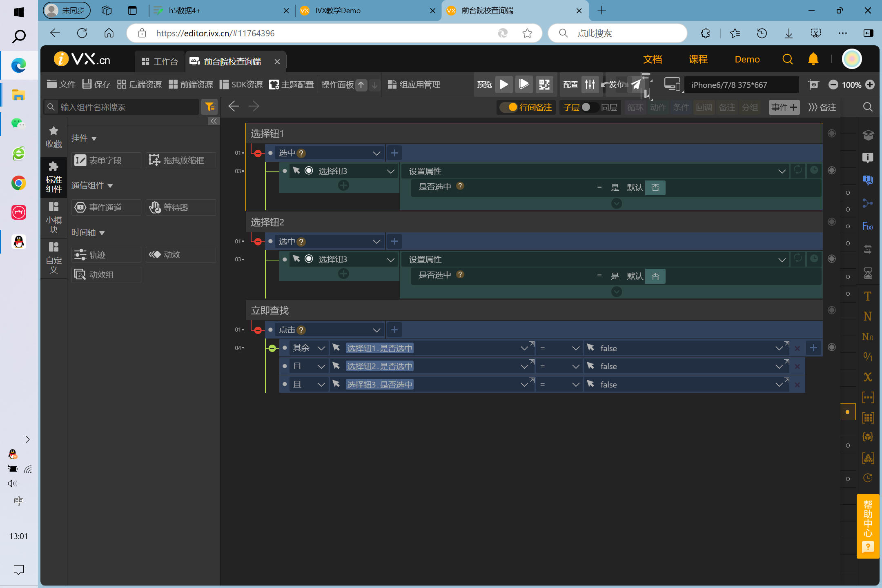Screen dimensions: 882x588
Task: Switch to the 工作台 tab
Action: (160, 62)
